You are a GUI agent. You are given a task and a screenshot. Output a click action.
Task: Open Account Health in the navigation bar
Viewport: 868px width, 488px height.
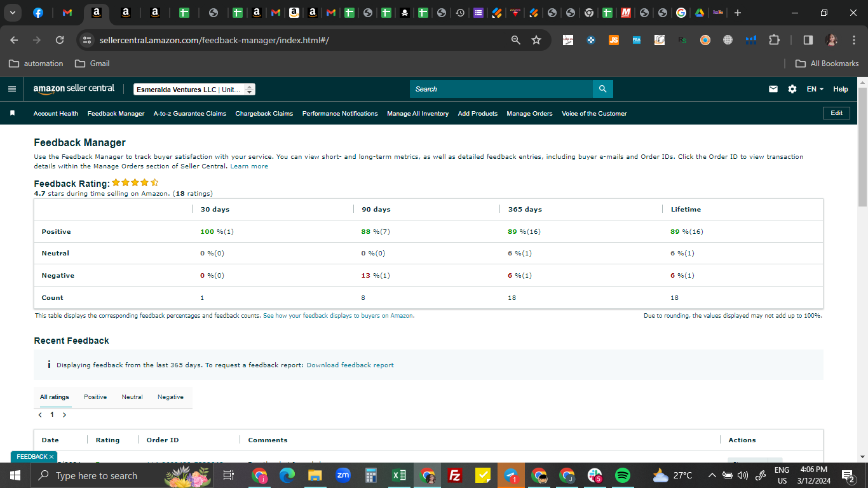pyautogui.click(x=56, y=114)
